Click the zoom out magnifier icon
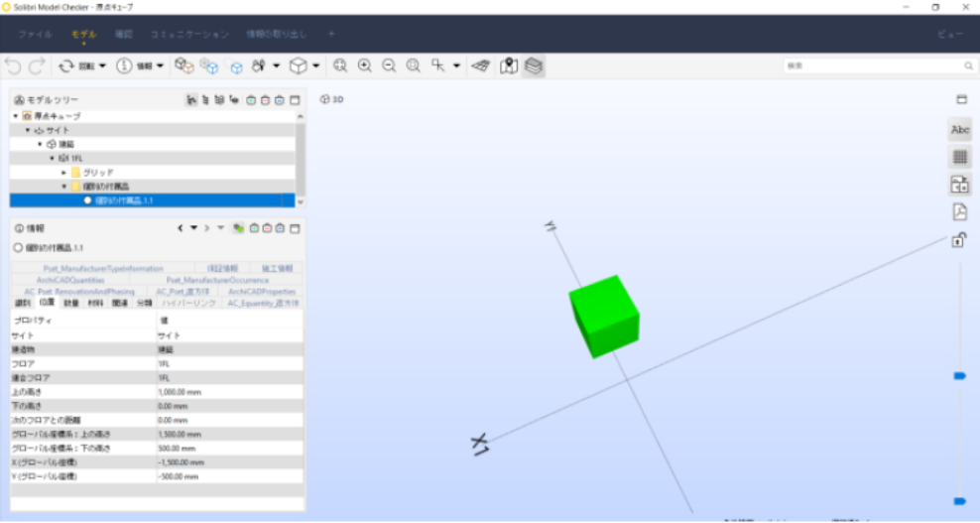Image resolution: width=980 pixels, height=523 pixels. point(389,65)
